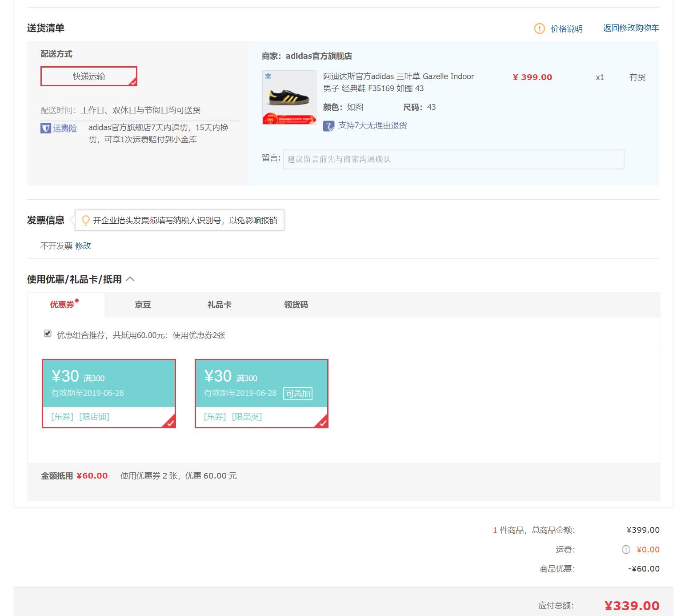The image size is (689, 616).
Task: Switch to the 京豆 tab
Action: click(x=143, y=305)
